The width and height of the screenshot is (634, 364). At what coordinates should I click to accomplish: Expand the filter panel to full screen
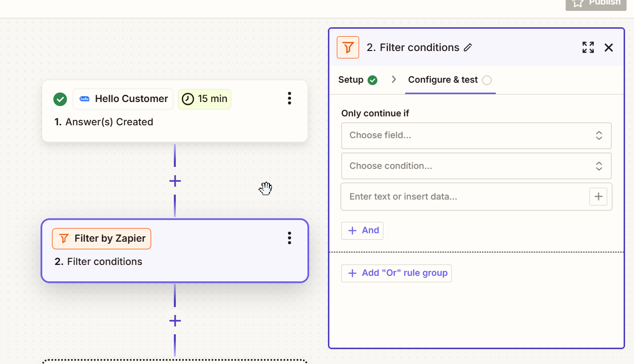coord(588,48)
